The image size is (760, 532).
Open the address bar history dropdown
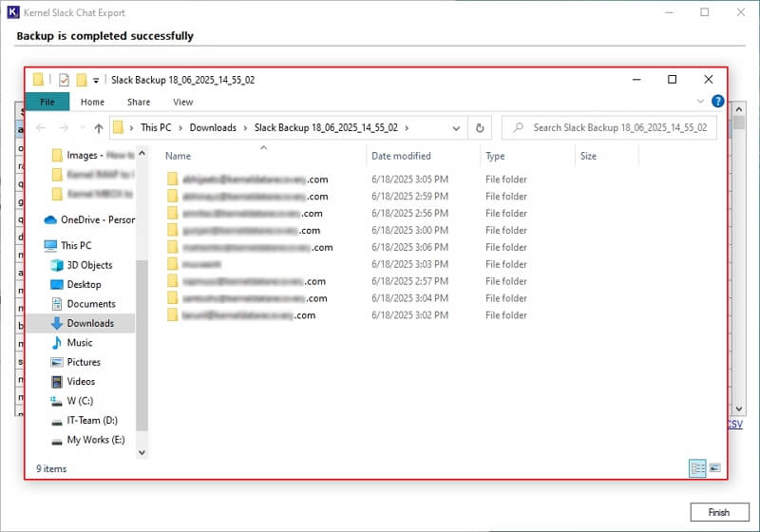point(456,128)
